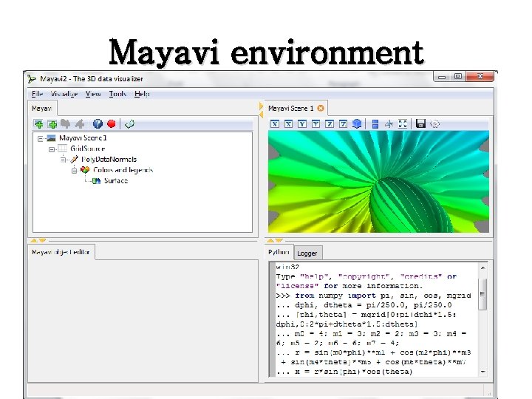Click the Python console scrollbar thumb

tap(482, 294)
